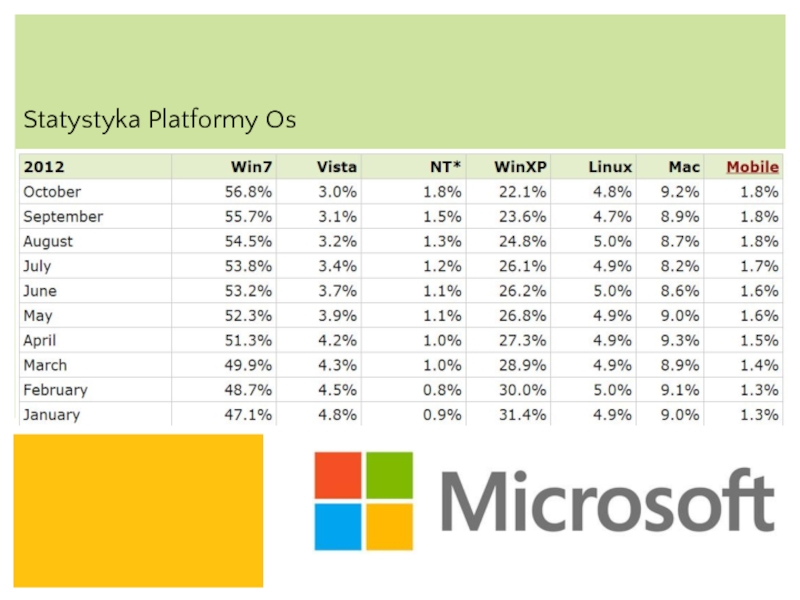Click the green square of Microsoft logo
Viewport: 800px width, 600px height.
tap(389, 475)
